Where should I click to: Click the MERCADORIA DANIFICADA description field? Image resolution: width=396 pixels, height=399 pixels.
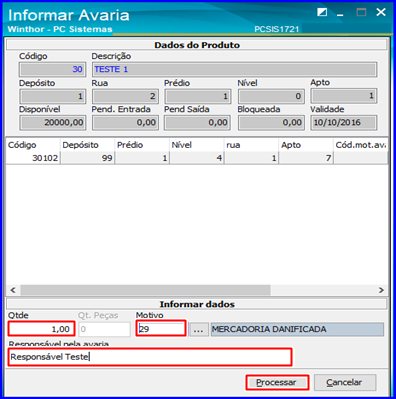pyautogui.click(x=297, y=329)
